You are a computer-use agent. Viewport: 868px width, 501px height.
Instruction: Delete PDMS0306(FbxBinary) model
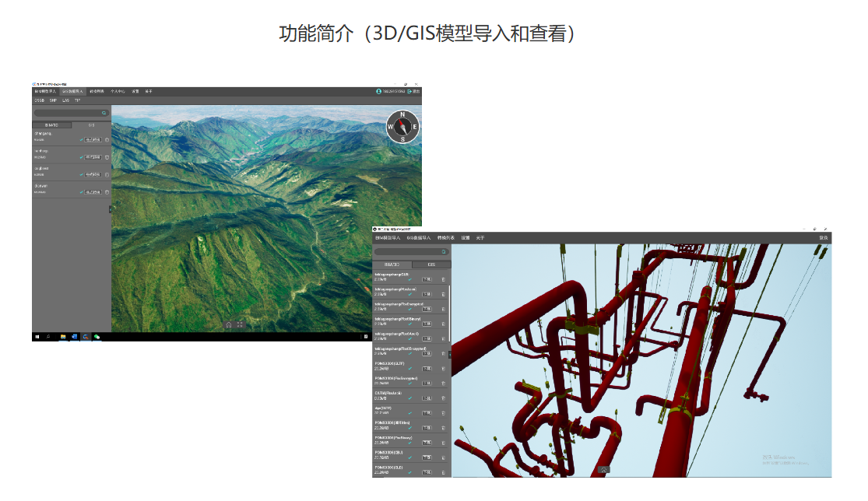pyautogui.click(x=444, y=443)
